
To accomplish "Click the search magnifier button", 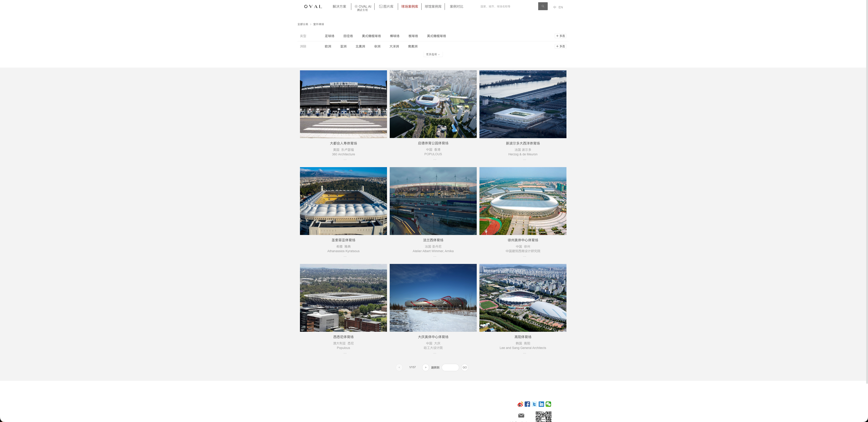I will click(x=542, y=6).
